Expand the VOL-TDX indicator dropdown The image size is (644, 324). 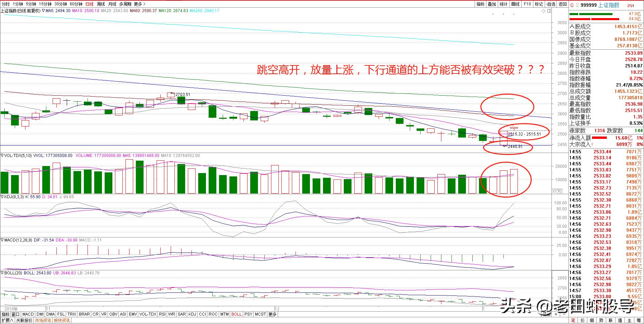(x=2, y=156)
